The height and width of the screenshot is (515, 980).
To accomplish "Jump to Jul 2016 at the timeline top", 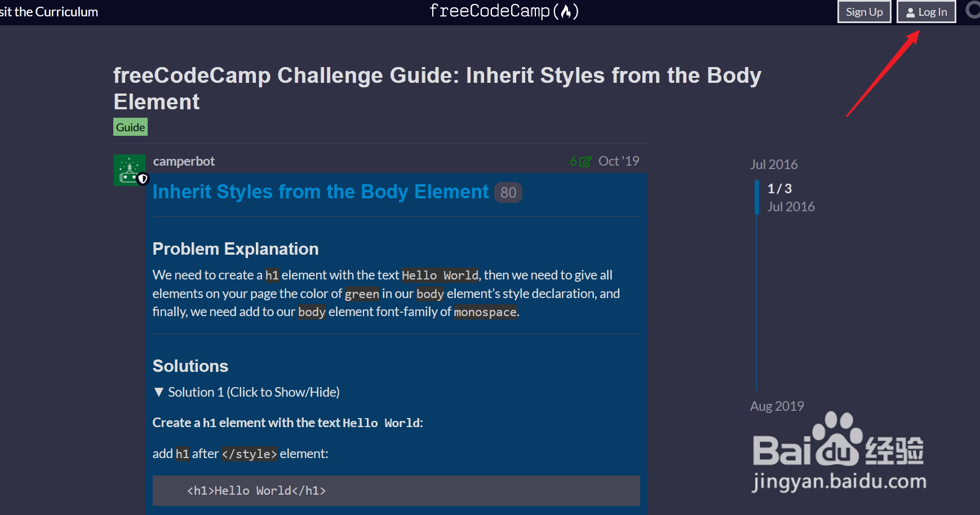I will tap(774, 165).
